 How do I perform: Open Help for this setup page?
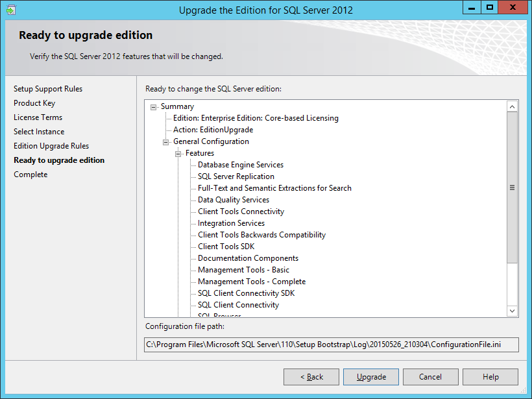pos(490,377)
